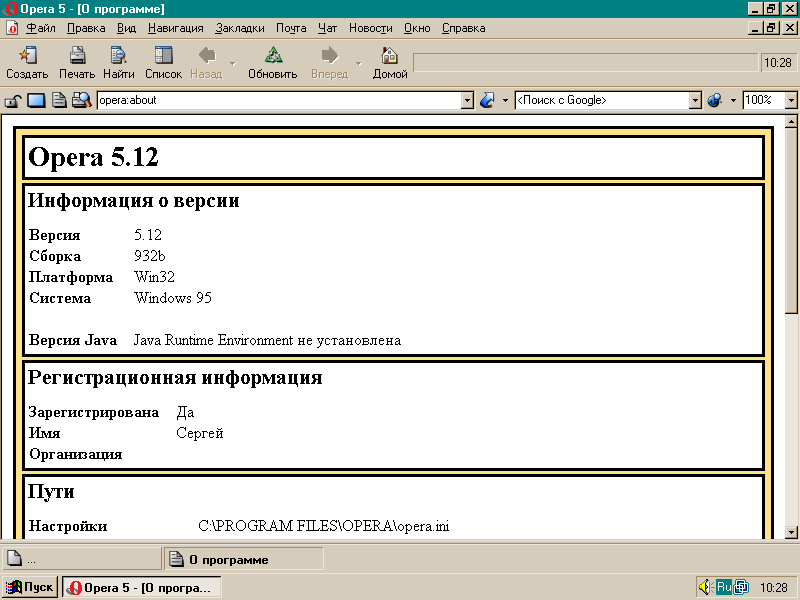The width and height of the screenshot is (800, 600).
Task: Click the Печать printer icon
Action: 77,56
